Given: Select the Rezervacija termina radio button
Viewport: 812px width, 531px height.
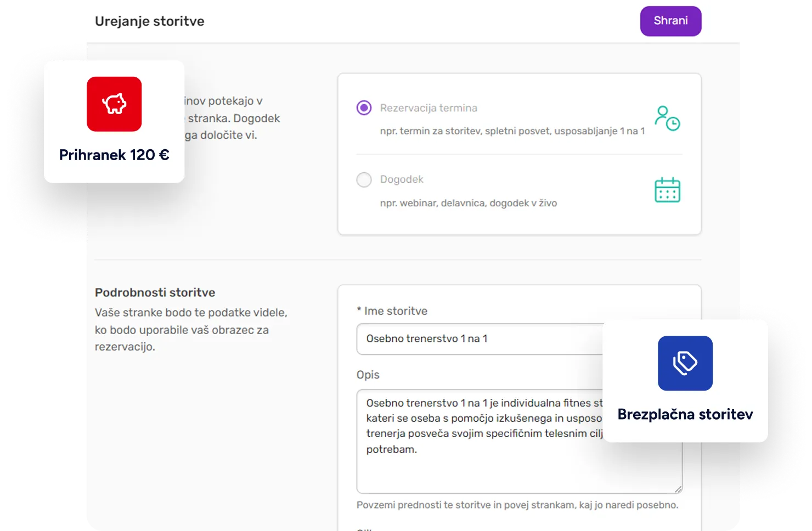Looking at the screenshot, I should click(364, 108).
